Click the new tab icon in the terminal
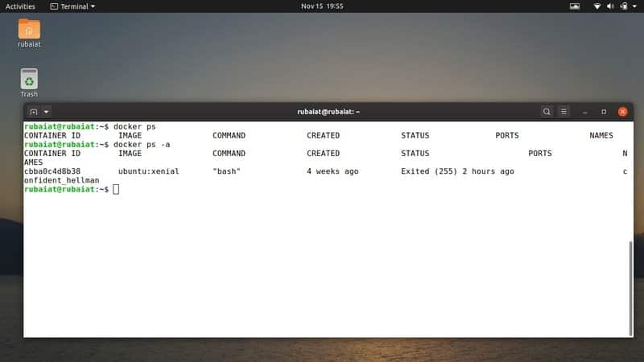Screen dimensions: 644x362 click(x=34, y=112)
